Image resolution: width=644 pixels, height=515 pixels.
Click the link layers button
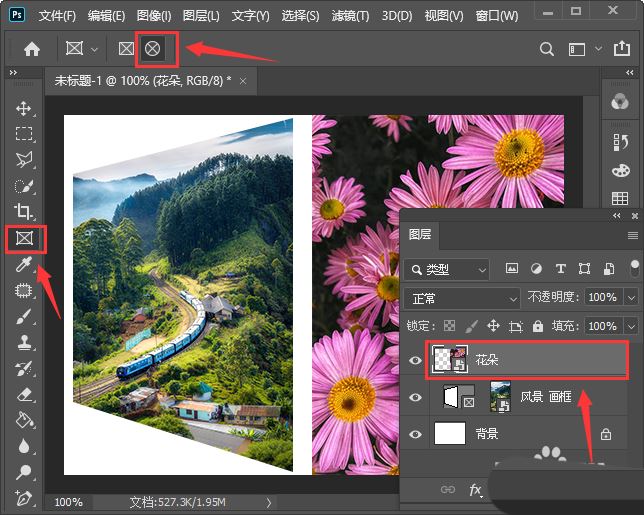coord(447,490)
